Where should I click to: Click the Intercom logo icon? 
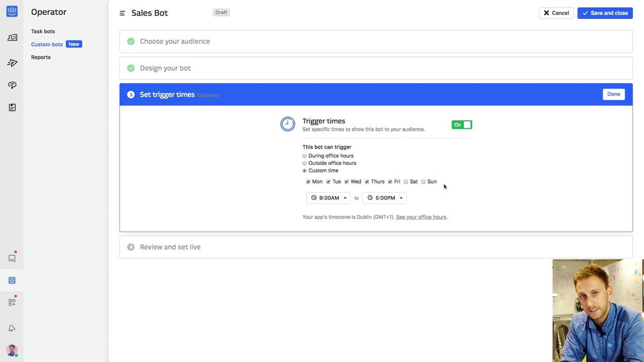click(12, 11)
